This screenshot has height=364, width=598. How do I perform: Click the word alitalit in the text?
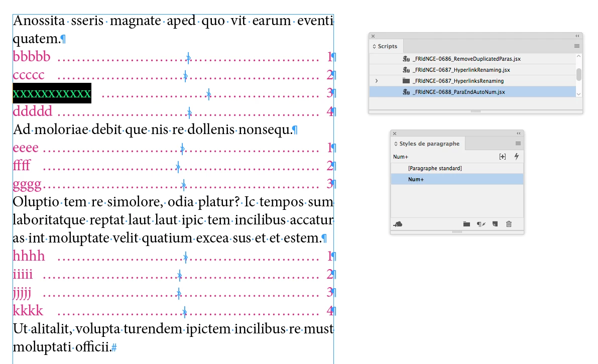[x=51, y=329]
